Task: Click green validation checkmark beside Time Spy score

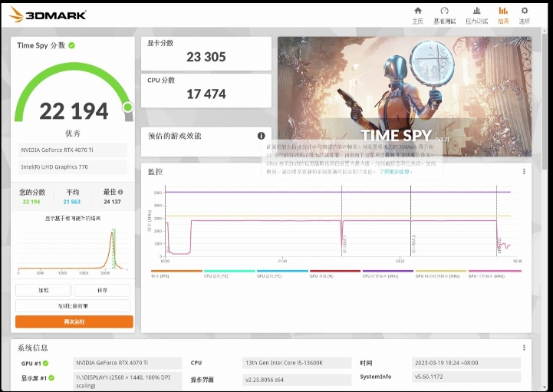Action: 72,45
